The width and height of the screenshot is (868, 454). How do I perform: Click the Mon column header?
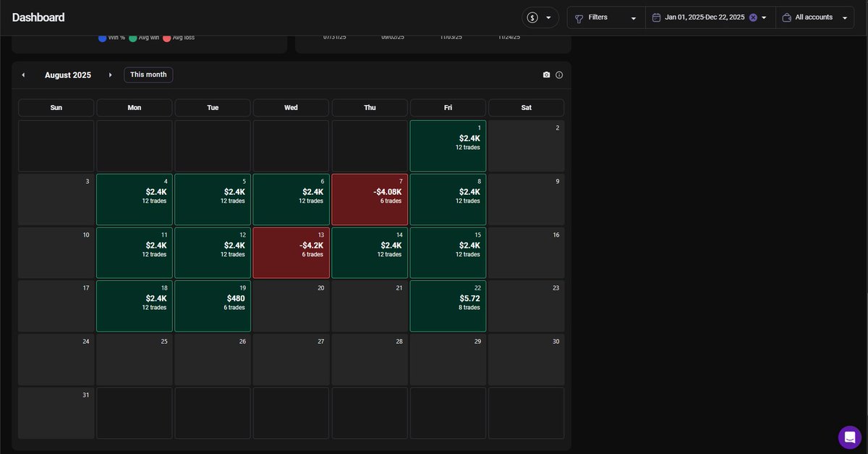click(x=135, y=108)
